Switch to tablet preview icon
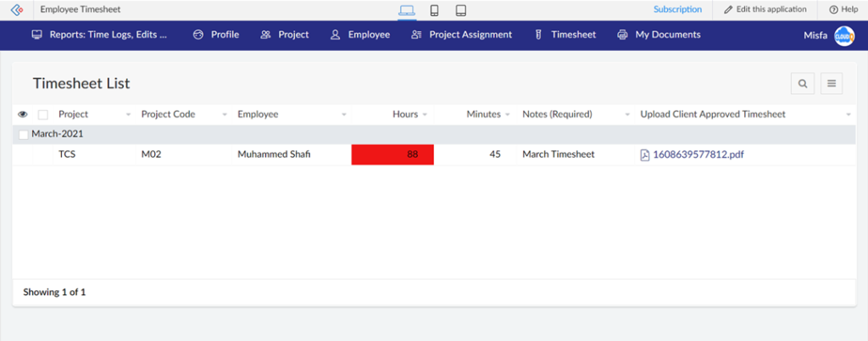The width and height of the screenshot is (868, 341). click(460, 10)
